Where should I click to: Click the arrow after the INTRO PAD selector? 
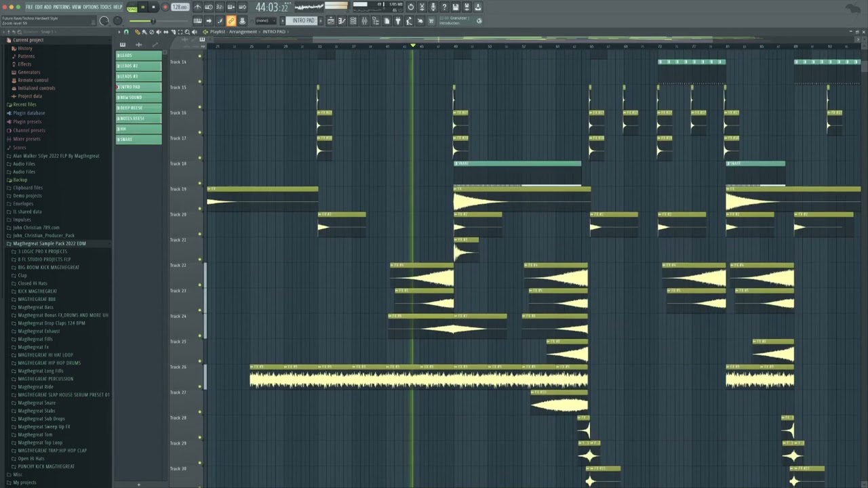click(321, 20)
